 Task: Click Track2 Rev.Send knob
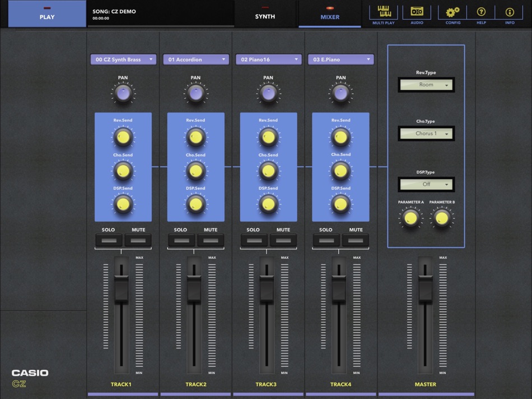[x=196, y=137]
